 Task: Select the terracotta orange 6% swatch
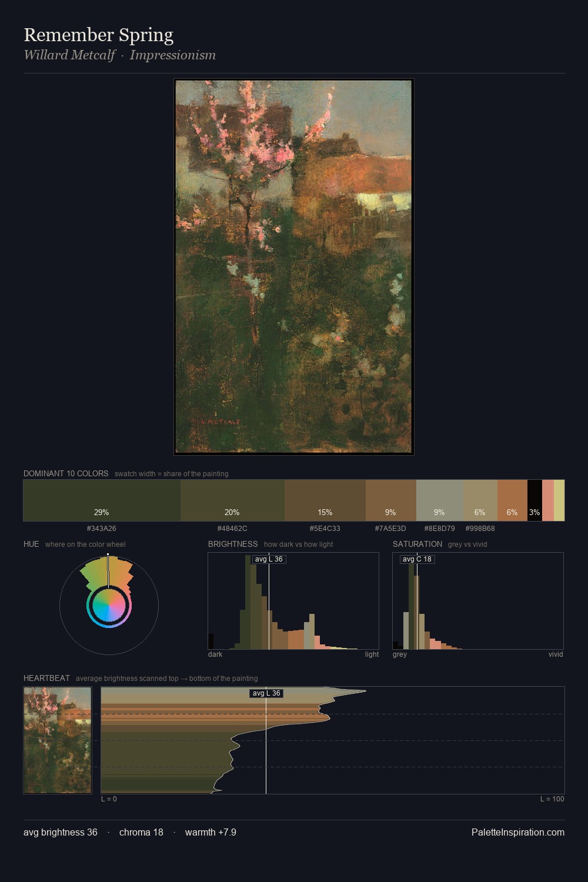512,500
